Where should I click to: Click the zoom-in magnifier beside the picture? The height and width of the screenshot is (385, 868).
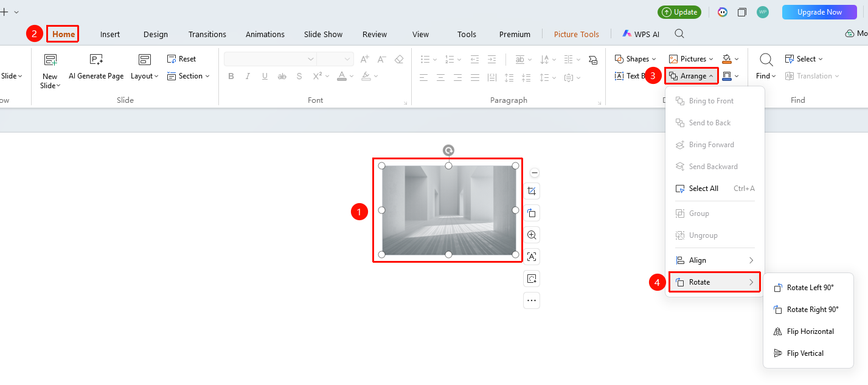coord(532,235)
